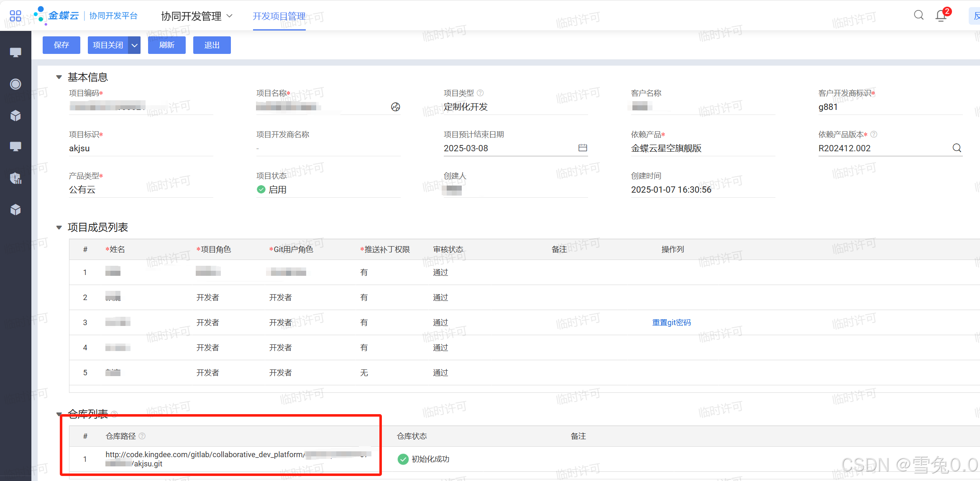The image size is (980, 481).
Task: Click help icon next to 仓库列表 heading
Action: (114, 414)
